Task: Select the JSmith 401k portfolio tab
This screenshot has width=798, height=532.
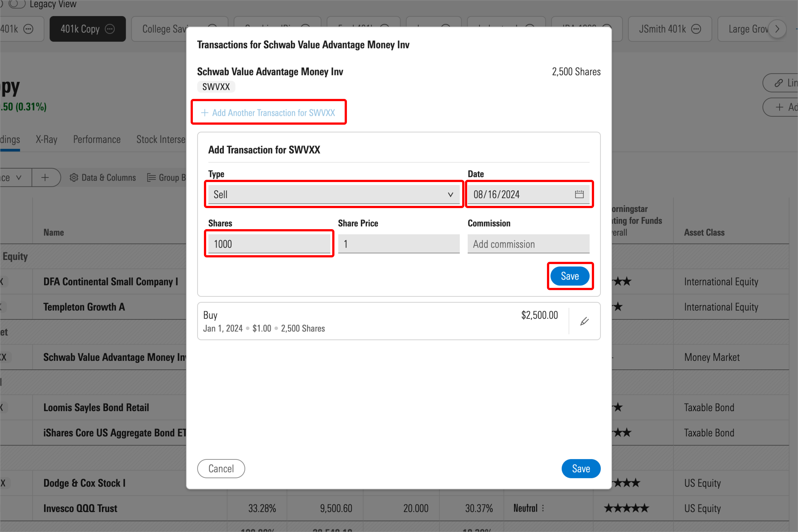Action: pos(670,29)
